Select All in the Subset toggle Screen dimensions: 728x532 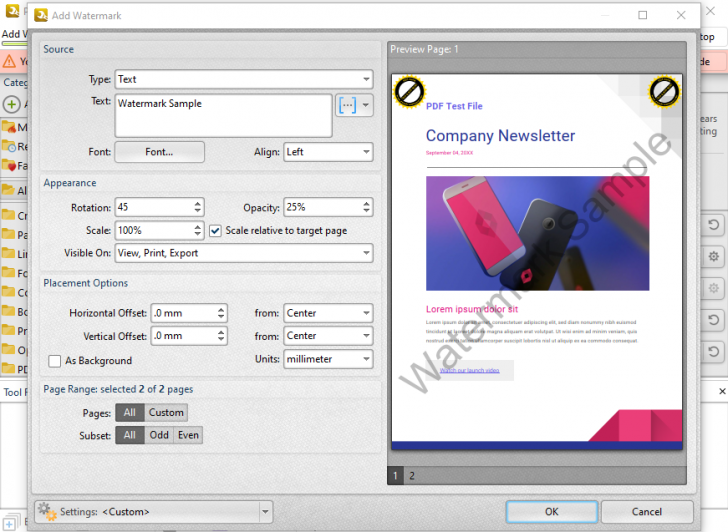pos(130,435)
